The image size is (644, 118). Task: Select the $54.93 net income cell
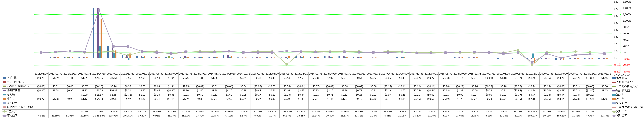click(99, 99)
